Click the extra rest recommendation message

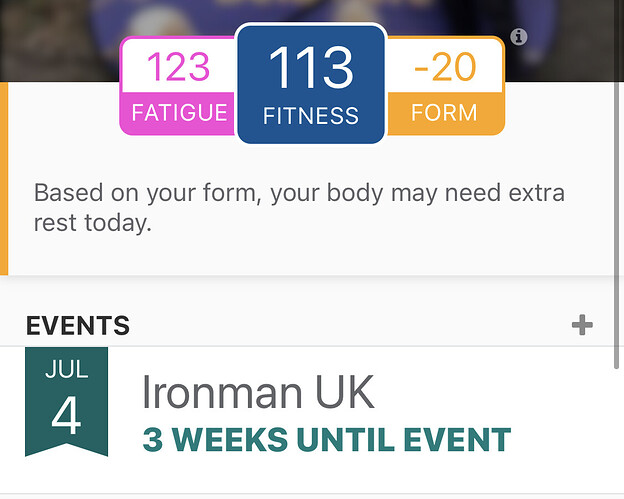coord(299,207)
